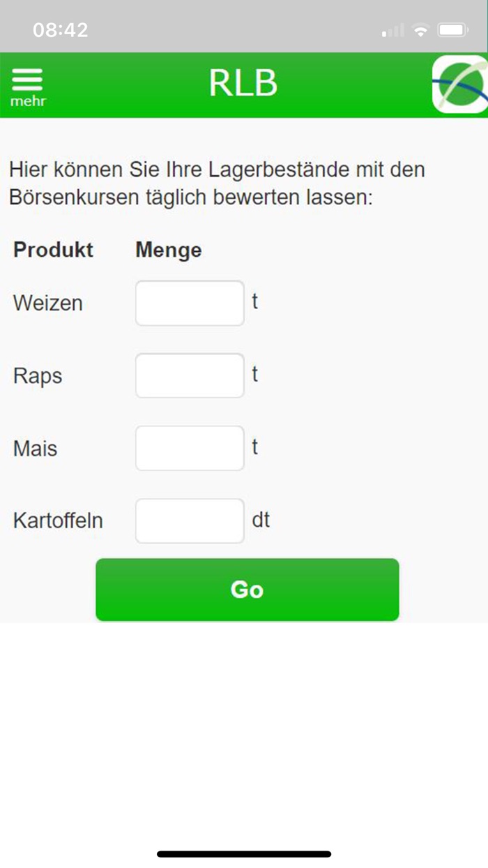488x868 pixels.
Task: Tap the cellular signal bars
Action: tap(393, 31)
